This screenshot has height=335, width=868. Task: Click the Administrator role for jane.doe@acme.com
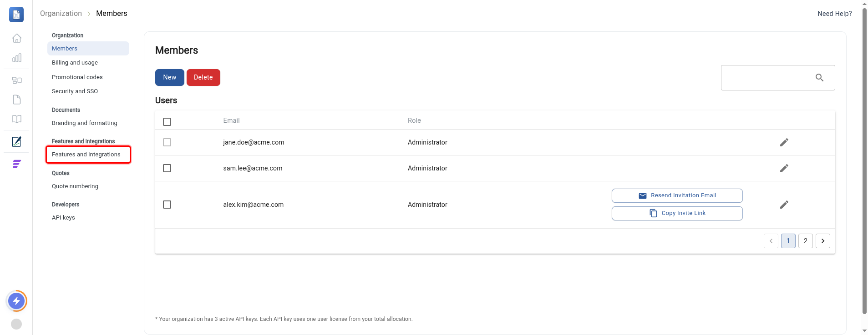427,142
